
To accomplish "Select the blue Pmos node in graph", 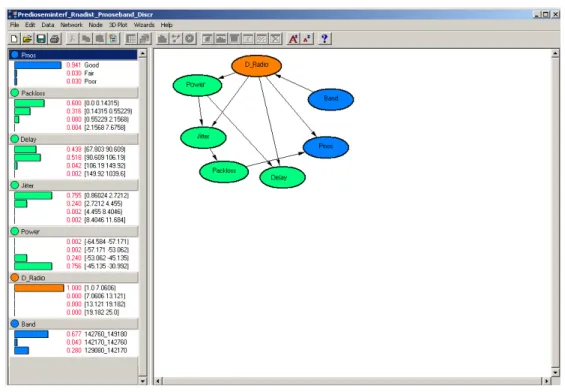I will click(326, 147).
